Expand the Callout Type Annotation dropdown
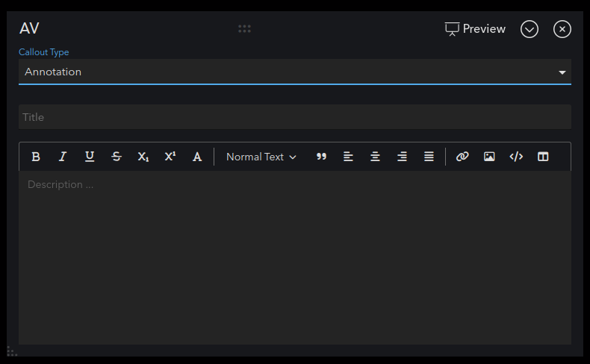The height and width of the screenshot is (364, 590). tap(295, 72)
